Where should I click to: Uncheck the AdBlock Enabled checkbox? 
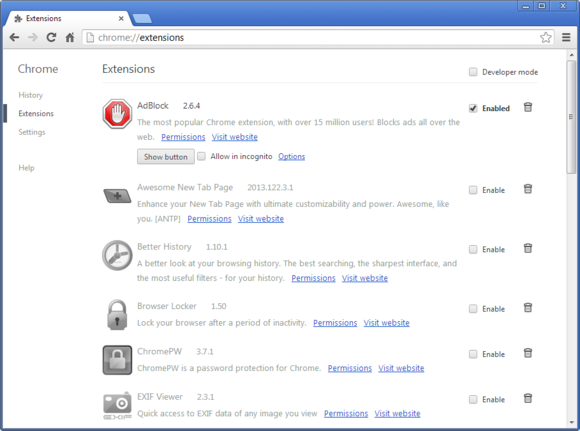[473, 108]
